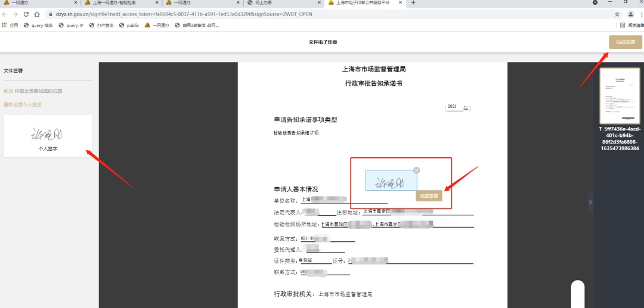644x308 pixels.
Task: Select the document page thumbnail
Action: click(620, 96)
